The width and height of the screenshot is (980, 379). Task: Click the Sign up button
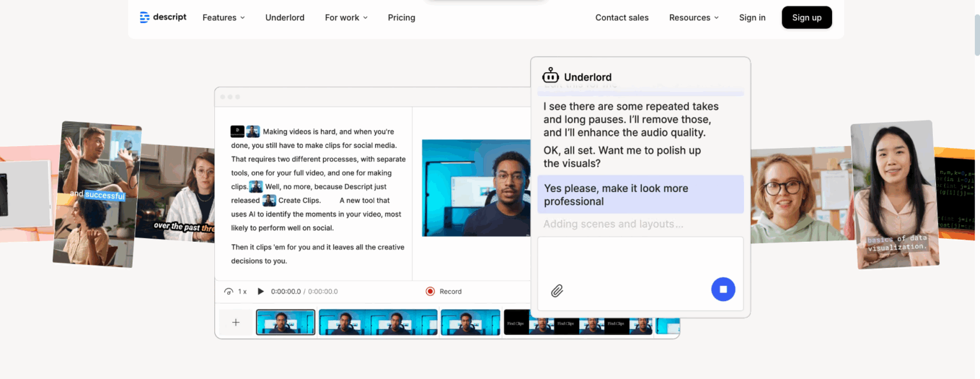point(806,17)
